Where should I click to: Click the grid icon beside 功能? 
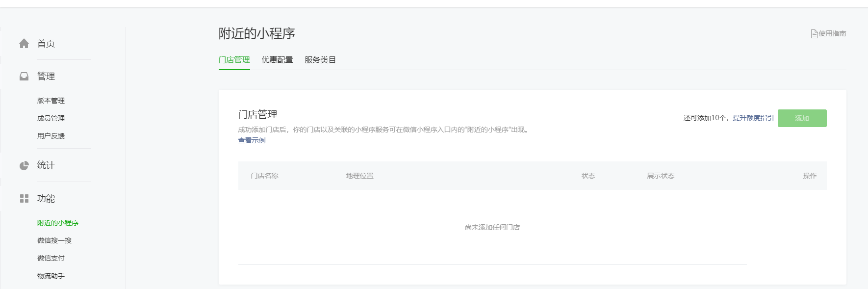click(x=24, y=198)
